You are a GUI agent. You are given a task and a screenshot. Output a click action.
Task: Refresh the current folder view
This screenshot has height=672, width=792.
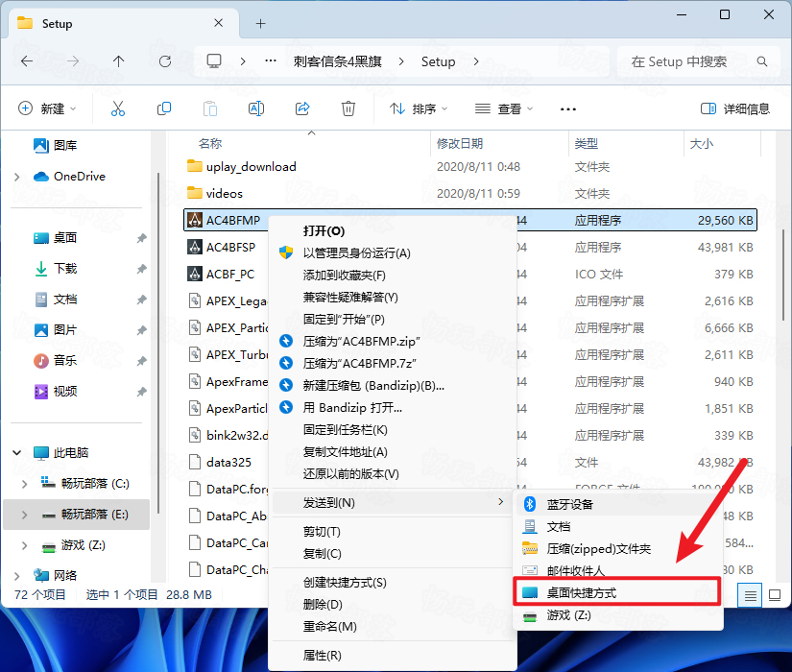click(x=165, y=61)
